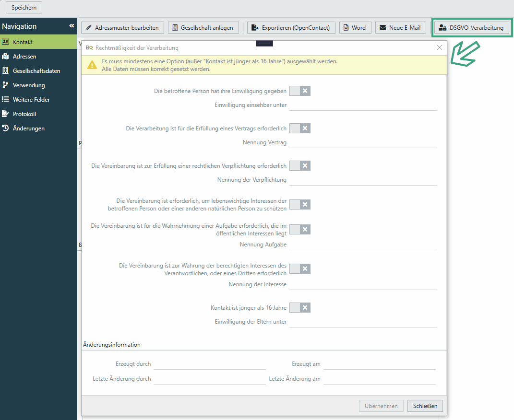Click the 'Einwilligung einsehbar unter' input field
Viewport: 514px width, 420px height.
[363, 105]
